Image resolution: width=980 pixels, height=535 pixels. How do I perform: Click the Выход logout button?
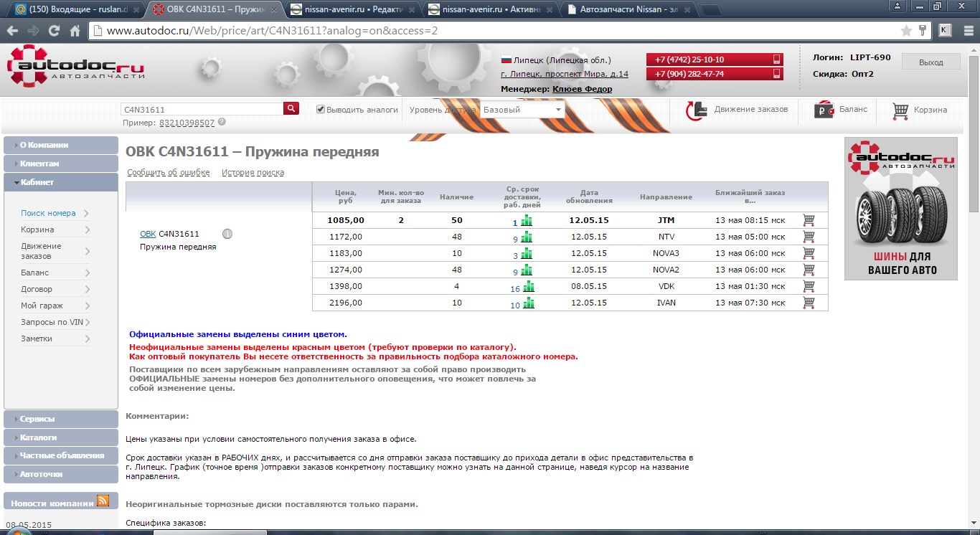point(930,62)
